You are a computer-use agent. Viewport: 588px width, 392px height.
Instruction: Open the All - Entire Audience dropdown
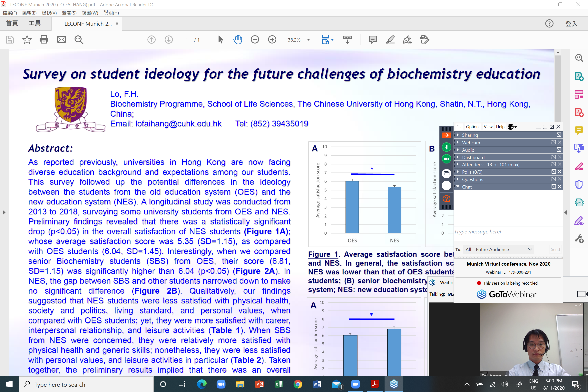pyautogui.click(x=498, y=250)
